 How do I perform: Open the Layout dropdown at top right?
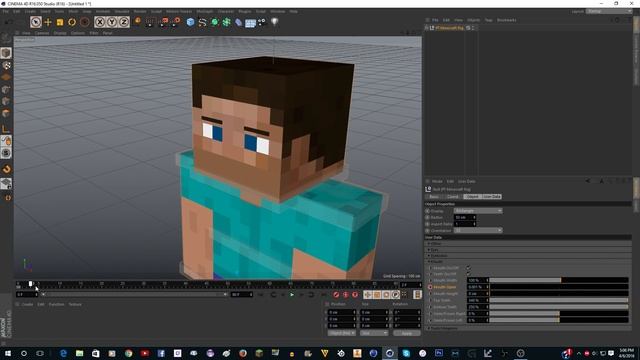609,11
